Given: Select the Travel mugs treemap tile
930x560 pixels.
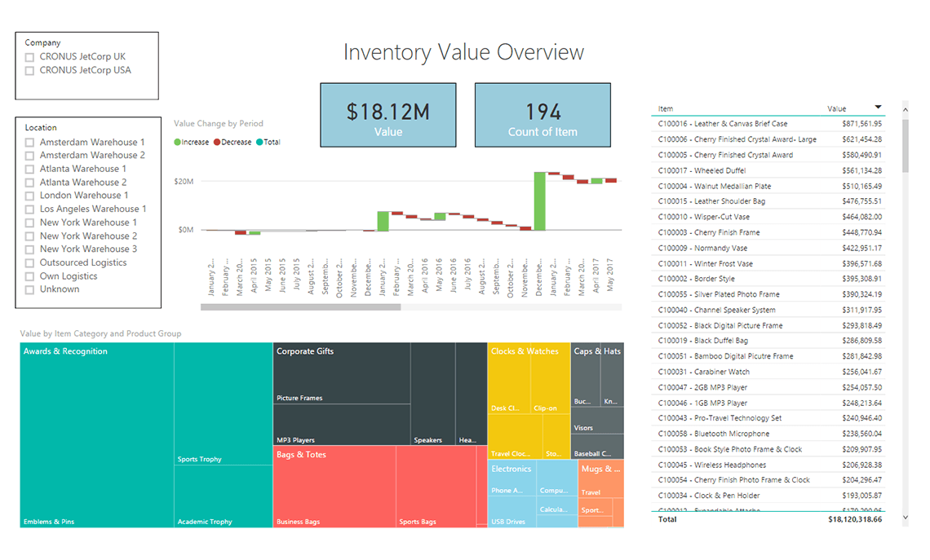Looking at the screenshot, I should [x=600, y=479].
